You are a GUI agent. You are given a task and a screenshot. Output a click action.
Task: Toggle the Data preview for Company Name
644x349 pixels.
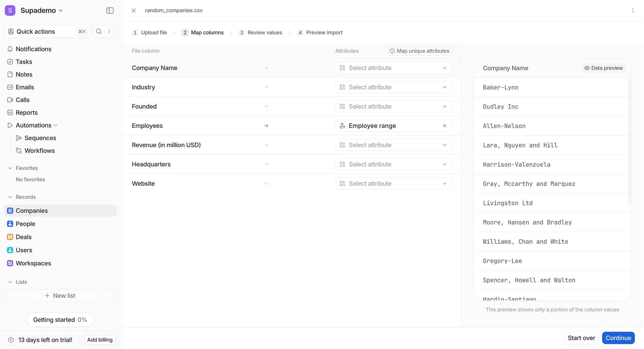point(603,68)
